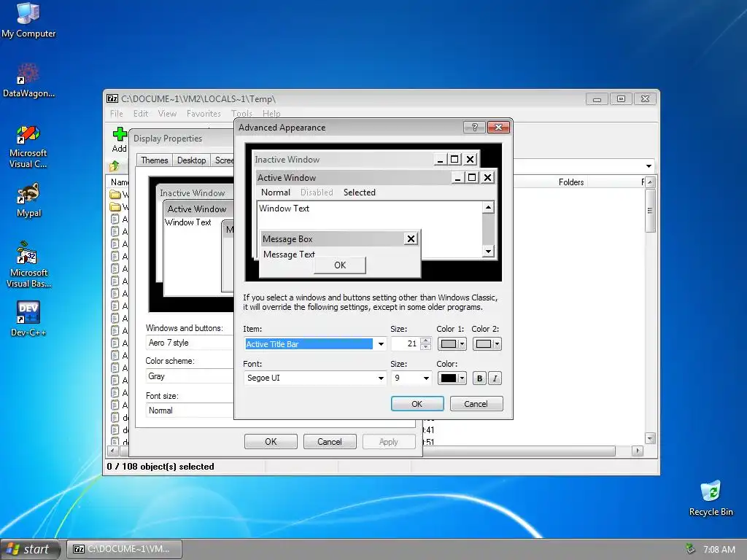Click the Start button
Screen dimensions: 747x560
(31, 549)
